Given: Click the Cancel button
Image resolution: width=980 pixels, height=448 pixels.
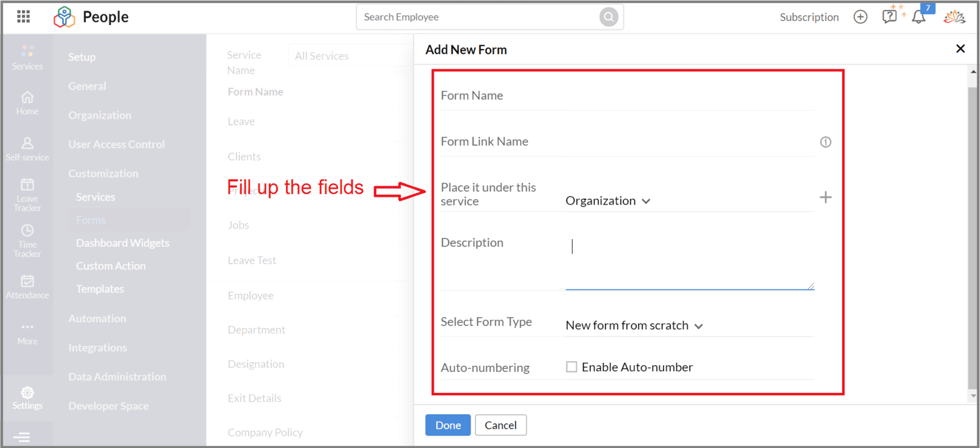Looking at the screenshot, I should click(x=500, y=425).
